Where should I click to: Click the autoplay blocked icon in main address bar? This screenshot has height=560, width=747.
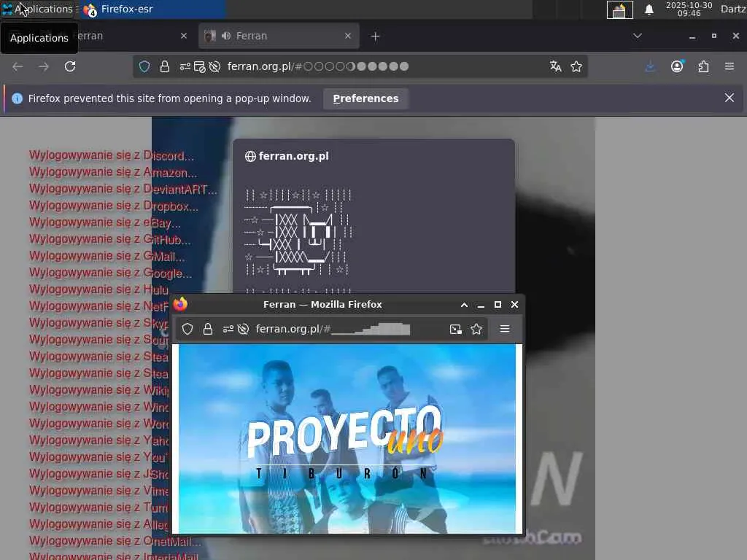coord(215,66)
